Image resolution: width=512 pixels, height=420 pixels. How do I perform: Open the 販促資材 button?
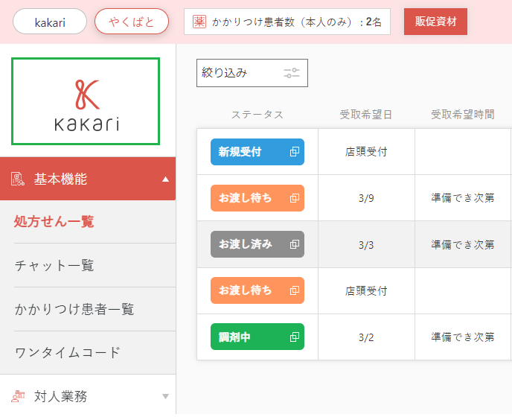point(435,22)
